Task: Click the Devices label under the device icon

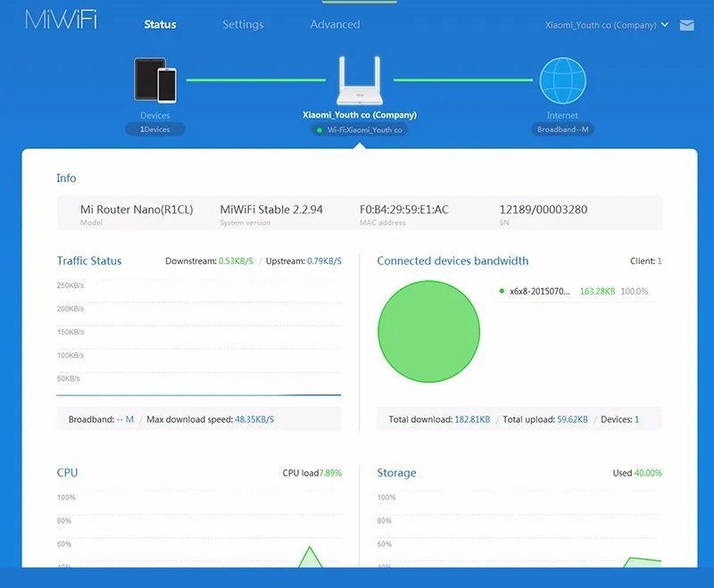Action: (x=154, y=115)
